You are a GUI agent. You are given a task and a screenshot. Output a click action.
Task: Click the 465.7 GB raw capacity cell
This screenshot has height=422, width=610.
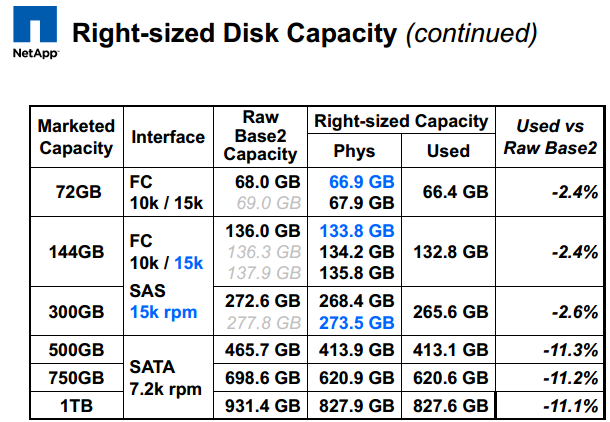260,350
